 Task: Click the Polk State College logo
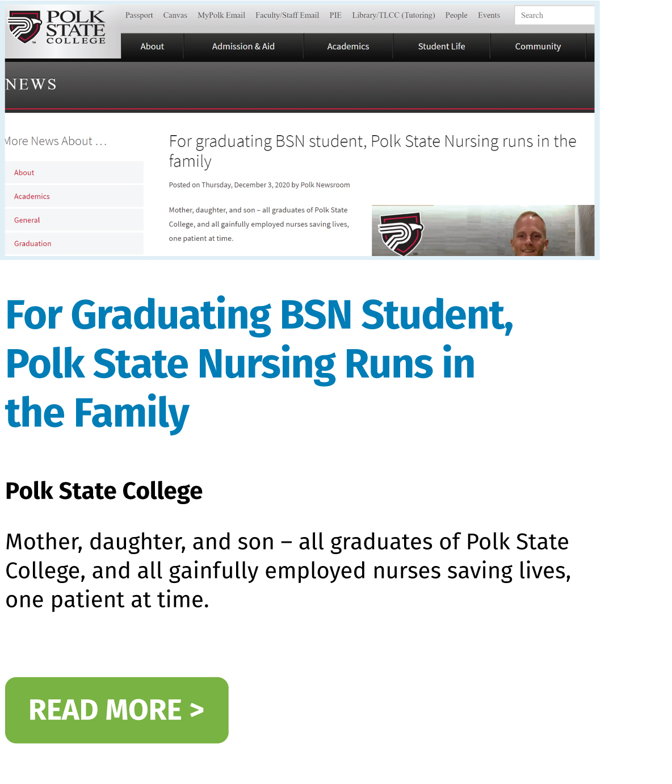coord(57,28)
